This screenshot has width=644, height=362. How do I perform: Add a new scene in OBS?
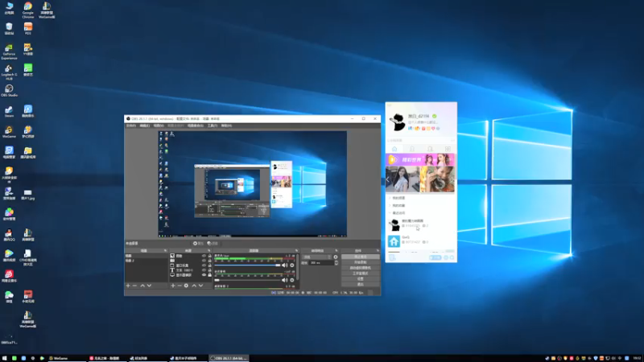click(x=128, y=286)
